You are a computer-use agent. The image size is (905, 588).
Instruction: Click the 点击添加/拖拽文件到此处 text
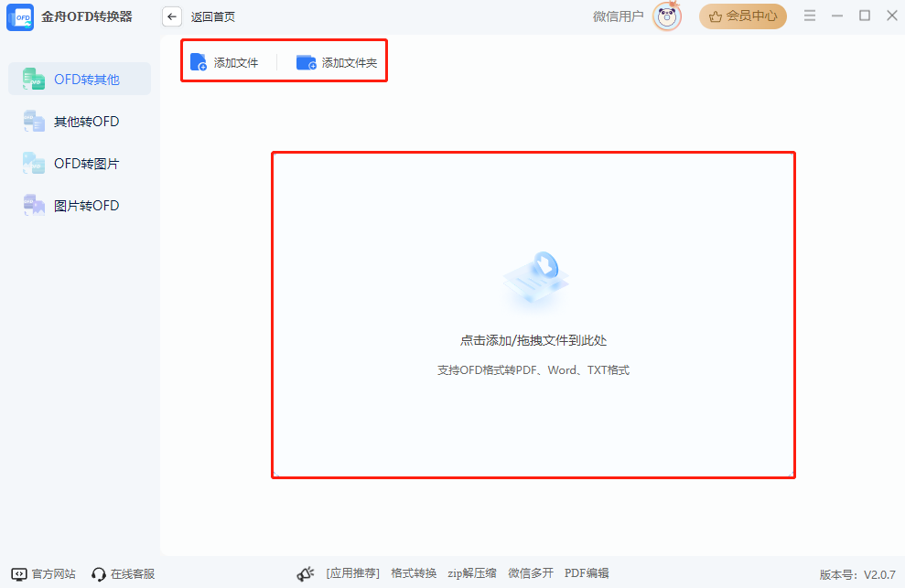(x=533, y=340)
